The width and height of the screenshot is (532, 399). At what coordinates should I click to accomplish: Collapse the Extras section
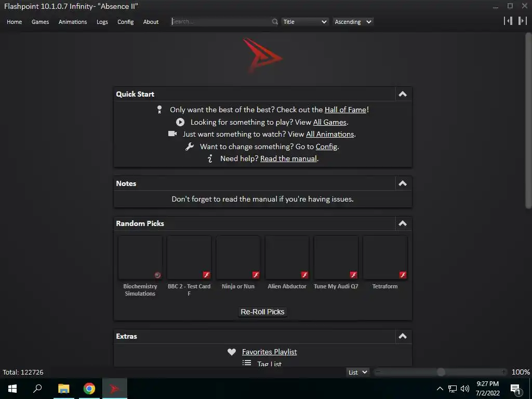(x=403, y=336)
